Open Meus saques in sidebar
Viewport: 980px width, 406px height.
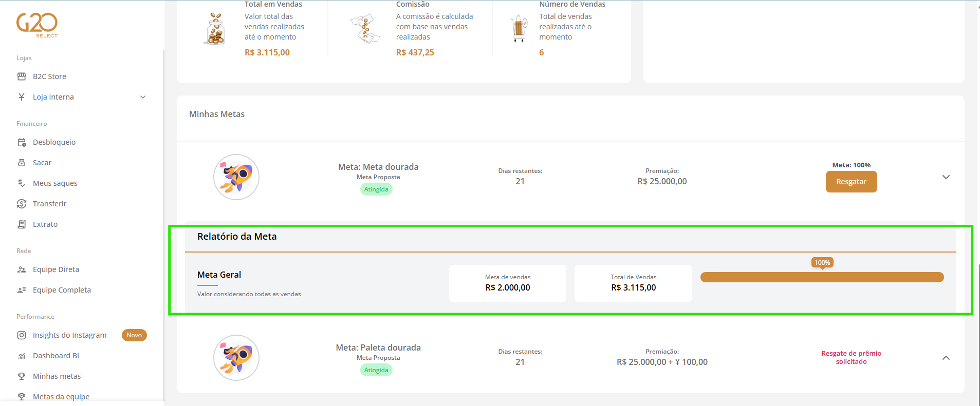(x=55, y=183)
